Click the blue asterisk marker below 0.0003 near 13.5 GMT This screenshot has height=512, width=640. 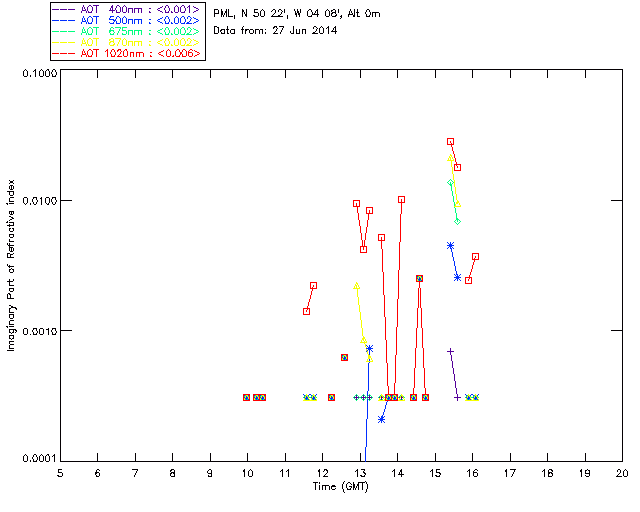pyautogui.click(x=382, y=419)
